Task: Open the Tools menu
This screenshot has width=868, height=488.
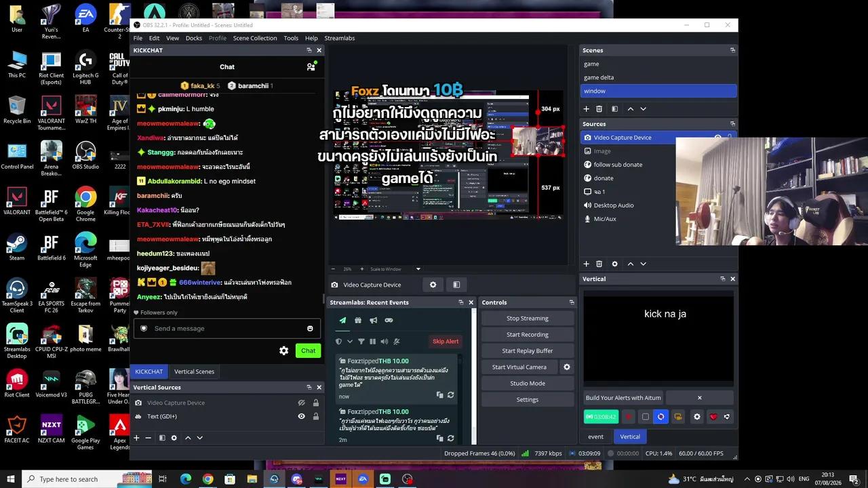Action: (x=291, y=39)
